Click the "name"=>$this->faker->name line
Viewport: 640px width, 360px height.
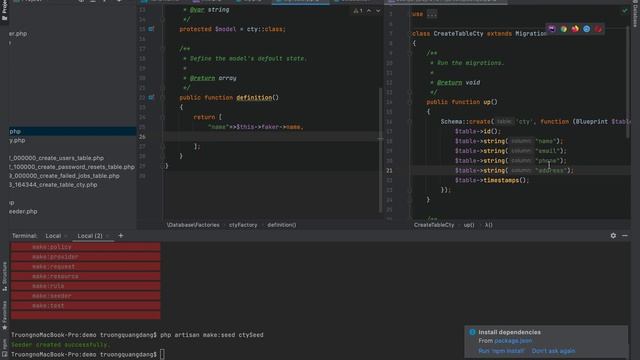pos(256,127)
